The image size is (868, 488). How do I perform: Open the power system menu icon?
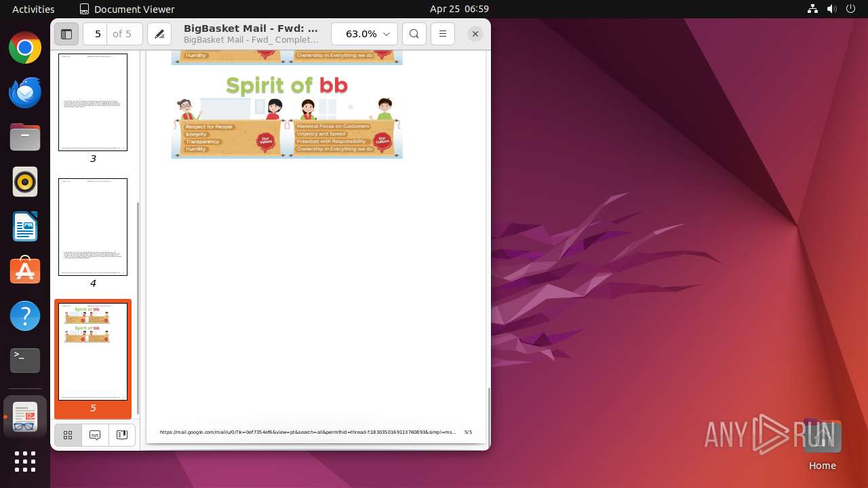[850, 9]
